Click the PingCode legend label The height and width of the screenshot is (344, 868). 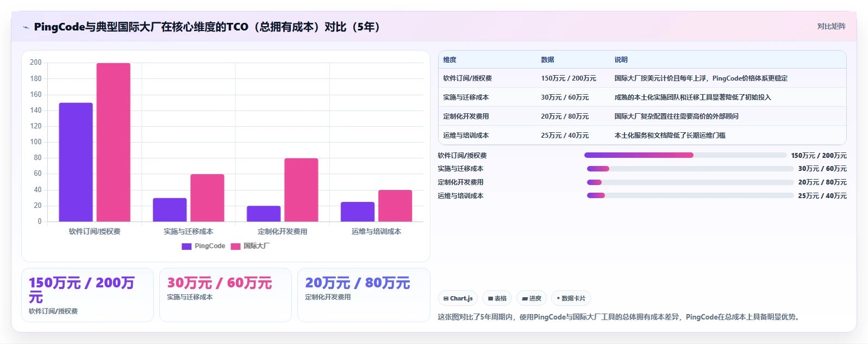tap(210, 246)
